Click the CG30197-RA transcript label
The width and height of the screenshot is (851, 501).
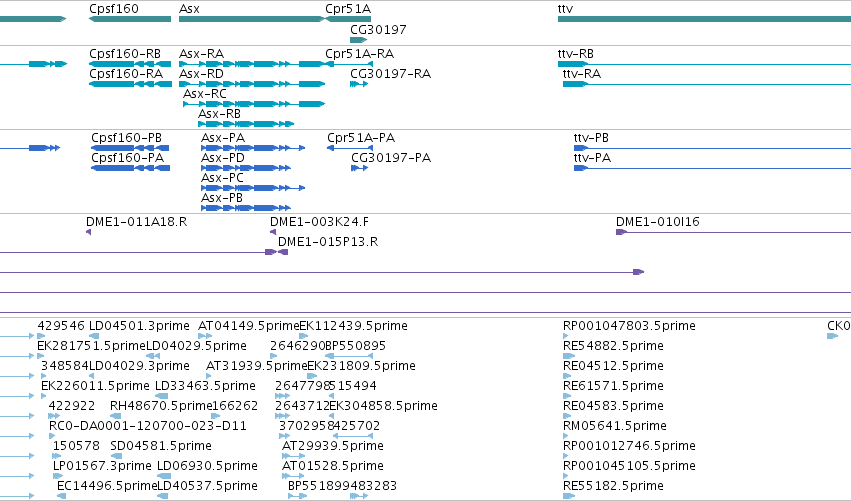(x=390, y=74)
